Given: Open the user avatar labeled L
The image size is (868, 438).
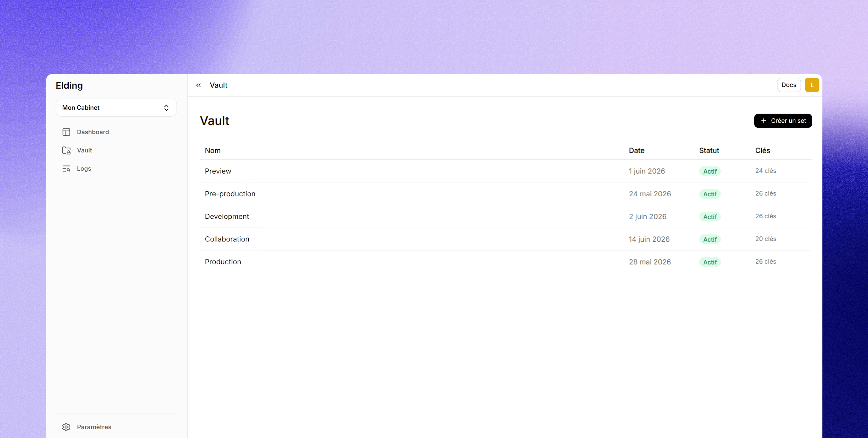Looking at the screenshot, I should 812,85.
